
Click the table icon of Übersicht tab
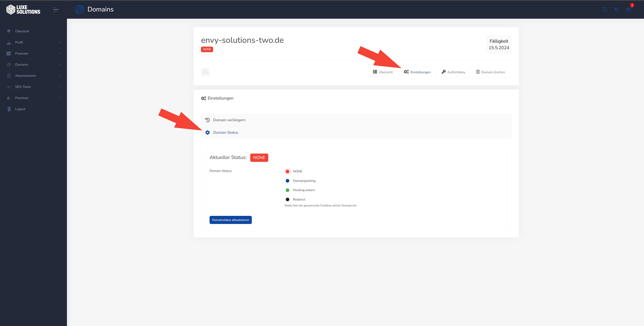(375, 72)
